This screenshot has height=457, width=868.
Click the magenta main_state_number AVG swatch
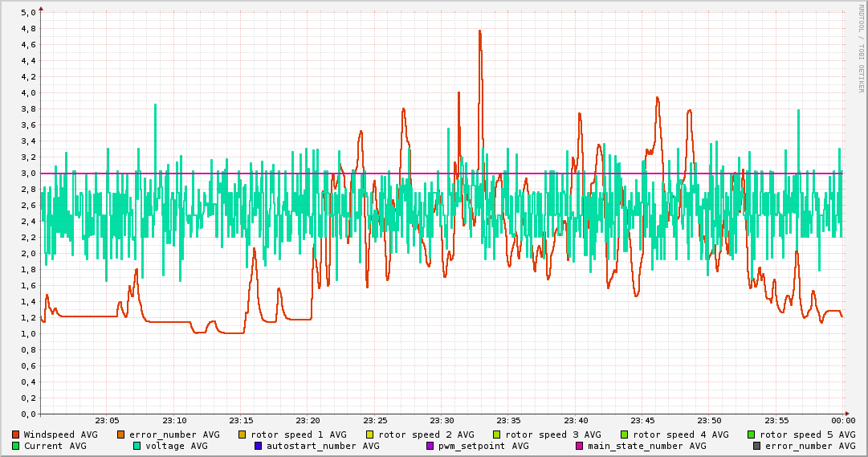click(x=580, y=446)
